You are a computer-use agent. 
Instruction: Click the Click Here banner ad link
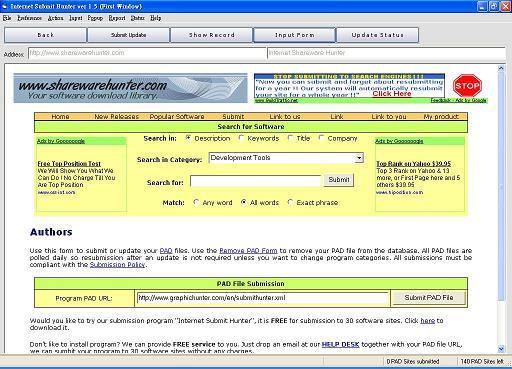coord(392,94)
